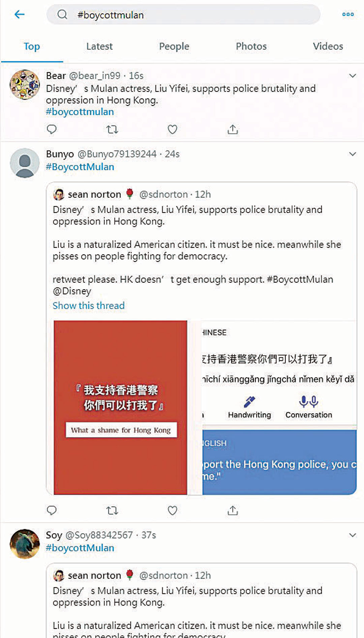Retweet Bunyo's quoted tweet
The height and width of the screenshot is (638, 364).
point(112,511)
